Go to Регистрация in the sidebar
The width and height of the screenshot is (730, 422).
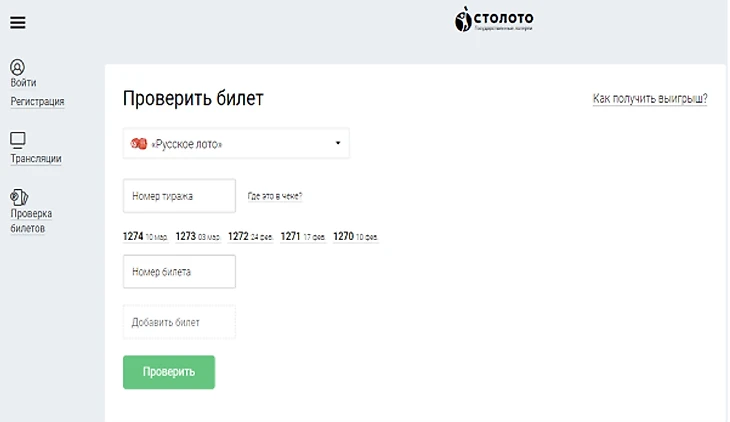[x=37, y=101]
